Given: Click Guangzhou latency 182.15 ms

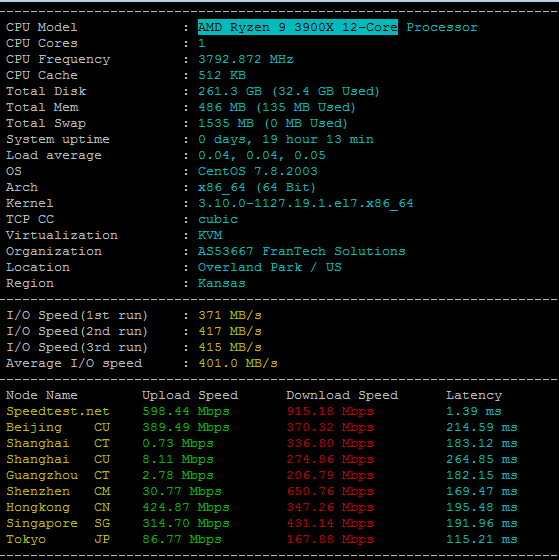Looking at the screenshot, I should point(482,475).
